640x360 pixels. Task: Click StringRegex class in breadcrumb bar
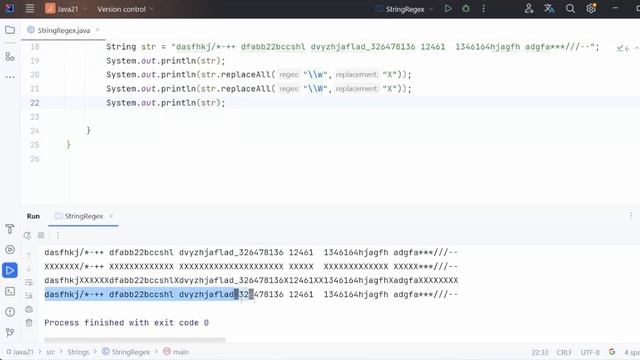[x=126, y=352]
